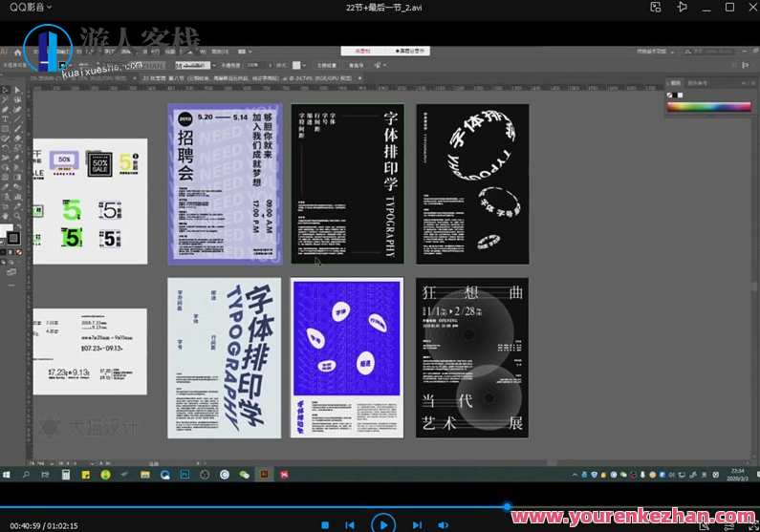This screenshot has height=532, width=760.
Task: Skip to the next video
Action: tap(417, 524)
